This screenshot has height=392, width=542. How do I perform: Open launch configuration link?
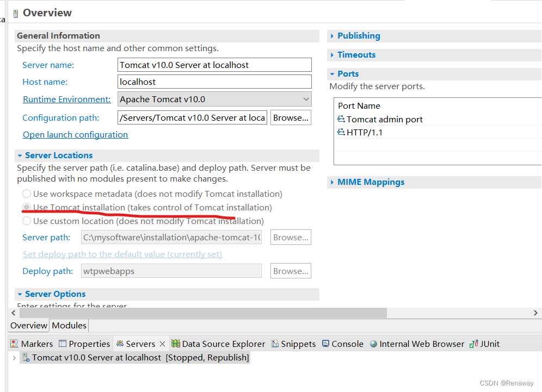pos(75,134)
